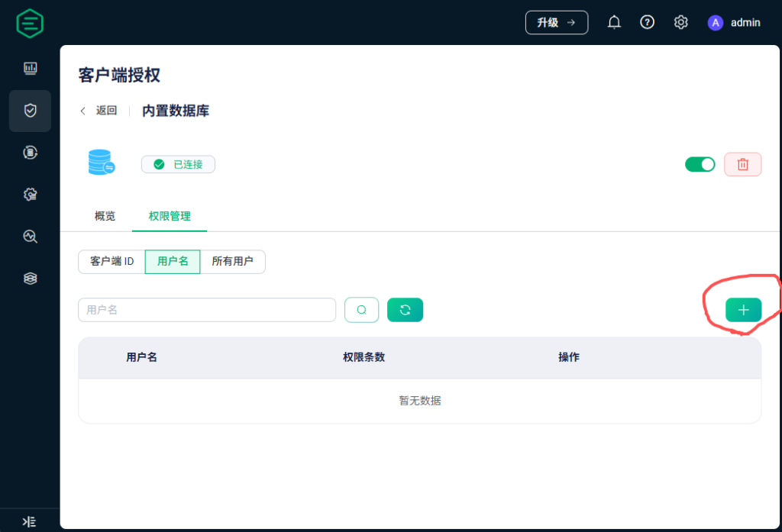Open the monitoring dashboard sidebar icon
The image size is (782, 532).
click(30, 69)
